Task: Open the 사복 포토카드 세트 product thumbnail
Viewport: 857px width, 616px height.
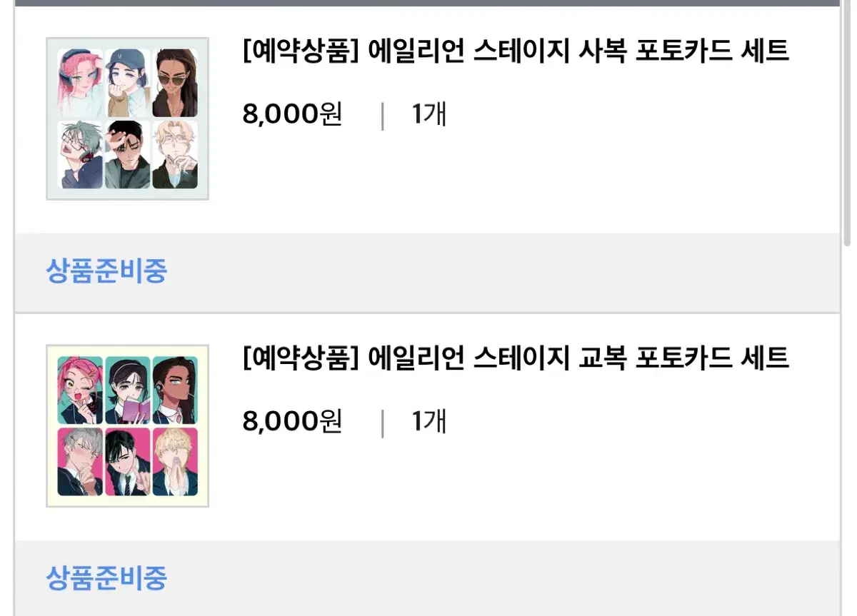Action: click(127, 118)
